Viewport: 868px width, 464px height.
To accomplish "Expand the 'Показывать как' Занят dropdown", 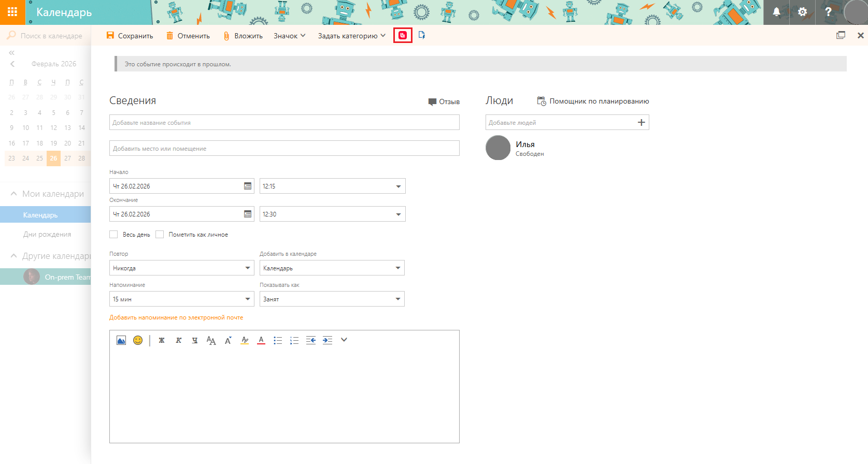I will 332,299.
